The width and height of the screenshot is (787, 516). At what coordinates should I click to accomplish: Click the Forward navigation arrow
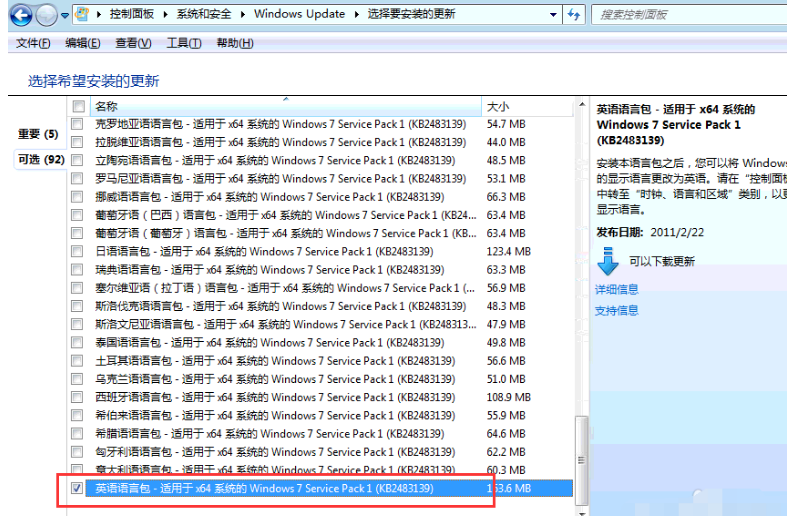(46, 15)
